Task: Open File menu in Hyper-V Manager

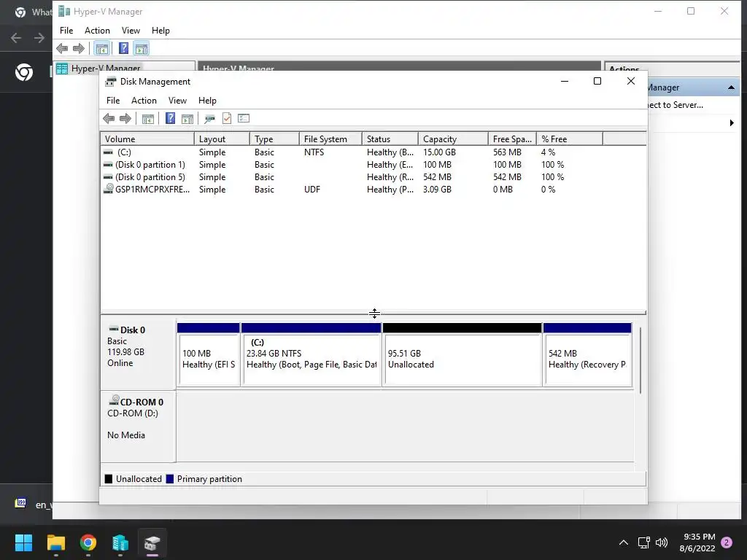Action: 66,31
